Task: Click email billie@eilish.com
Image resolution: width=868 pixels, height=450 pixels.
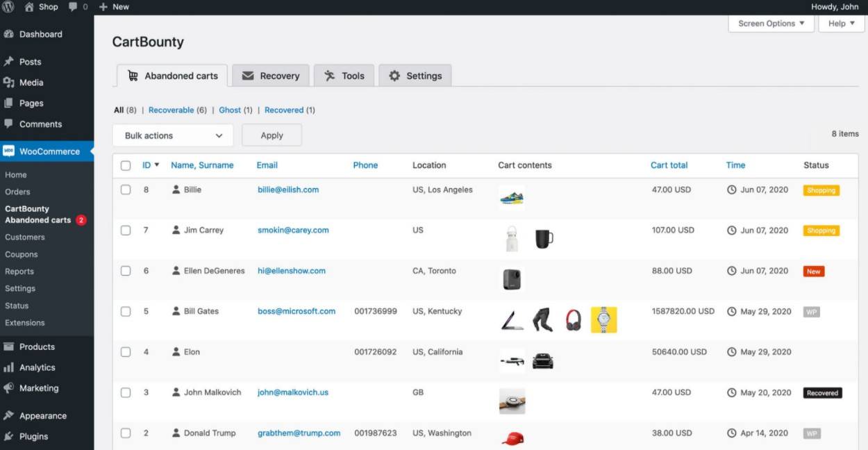Action: pyautogui.click(x=288, y=190)
